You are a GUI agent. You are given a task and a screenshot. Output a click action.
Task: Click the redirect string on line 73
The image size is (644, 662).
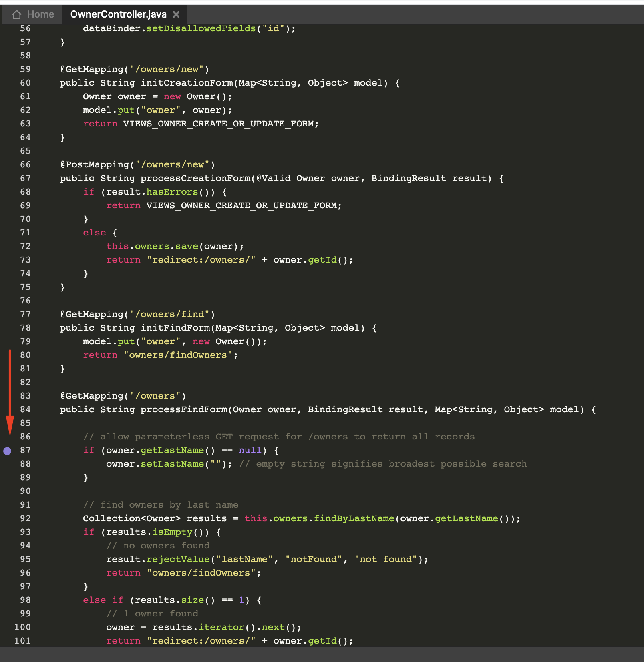coord(201,260)
